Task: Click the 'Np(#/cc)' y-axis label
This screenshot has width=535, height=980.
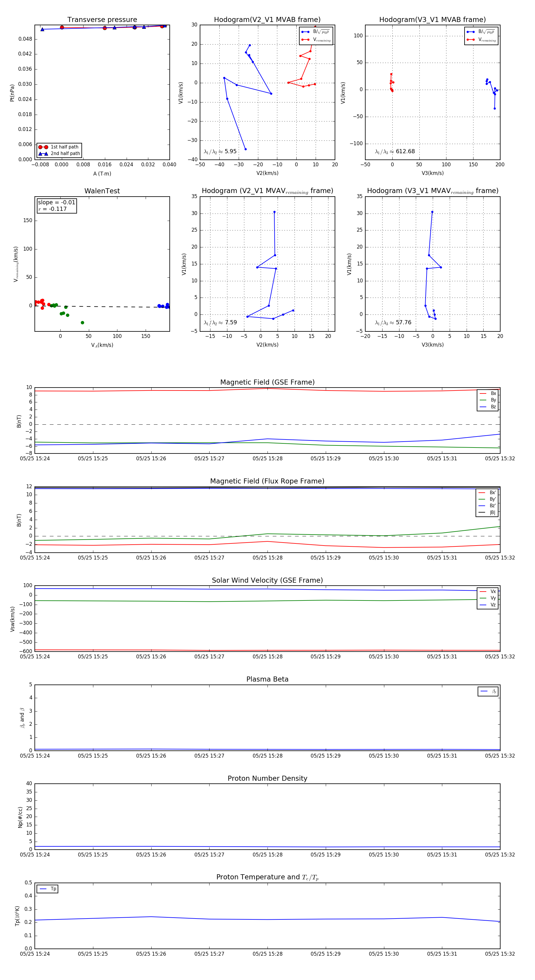Action: point(20,817)
